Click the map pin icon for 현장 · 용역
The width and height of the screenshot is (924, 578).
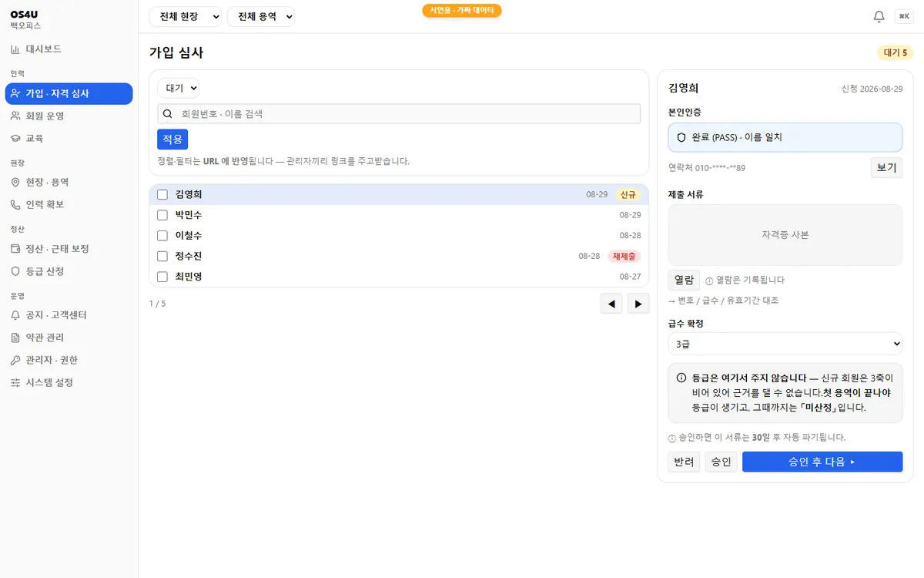click(x=15, y=183)
